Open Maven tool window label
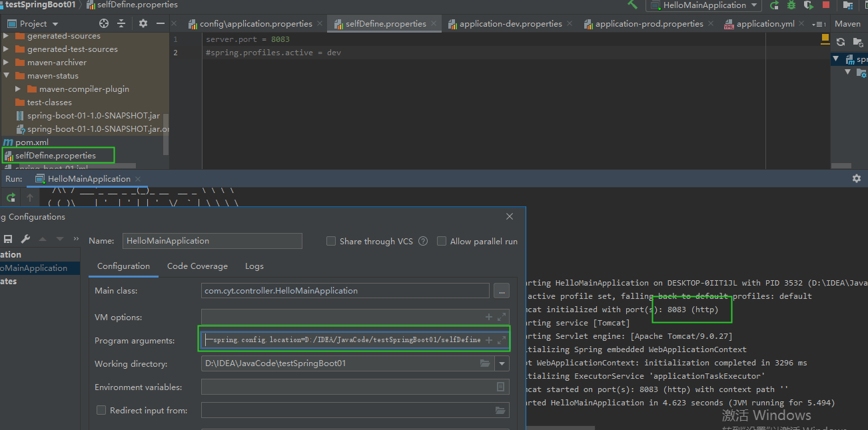 847,23
